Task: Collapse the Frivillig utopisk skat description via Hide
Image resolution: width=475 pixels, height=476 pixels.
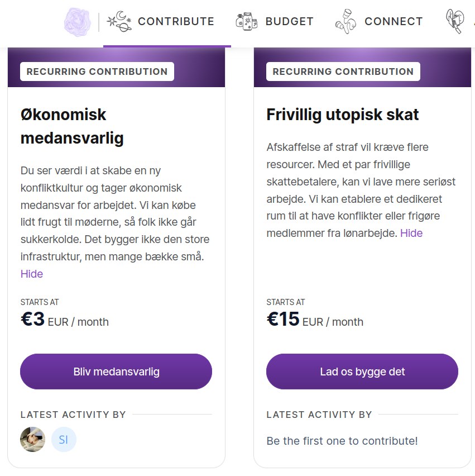Action: (x=411, y=233)
